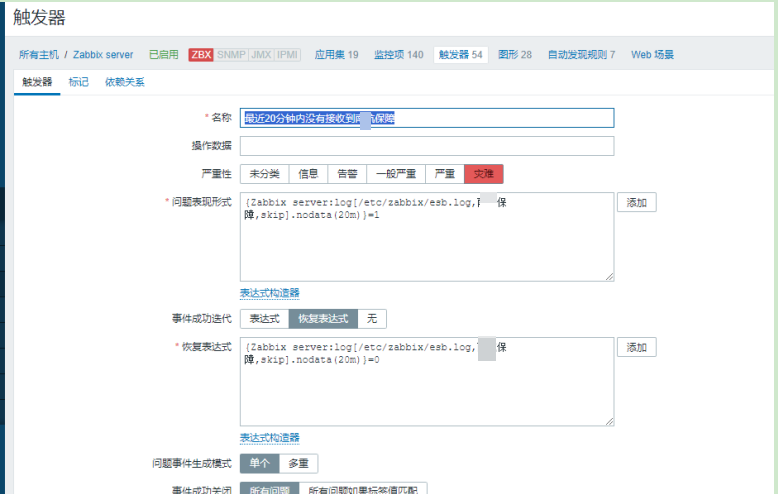
Task: Click inside the 恢复表达式 textarea
Action: click(427, 382)
